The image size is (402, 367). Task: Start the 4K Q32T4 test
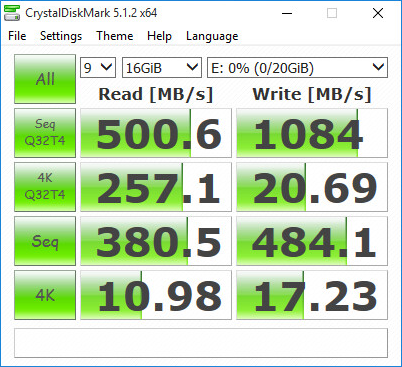click(x=45, y=187)
